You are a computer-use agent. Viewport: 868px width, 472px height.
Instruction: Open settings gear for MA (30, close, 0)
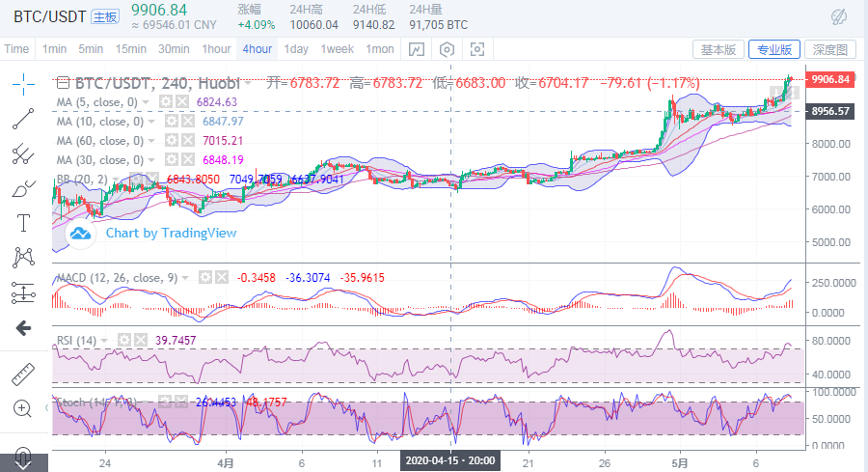click(x=172, y=160)
